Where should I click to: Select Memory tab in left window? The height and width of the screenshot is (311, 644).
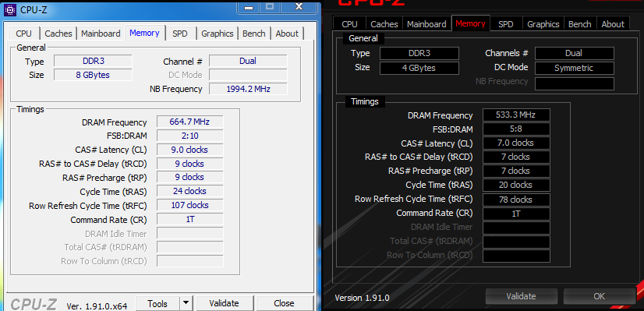tap(144, 33)
